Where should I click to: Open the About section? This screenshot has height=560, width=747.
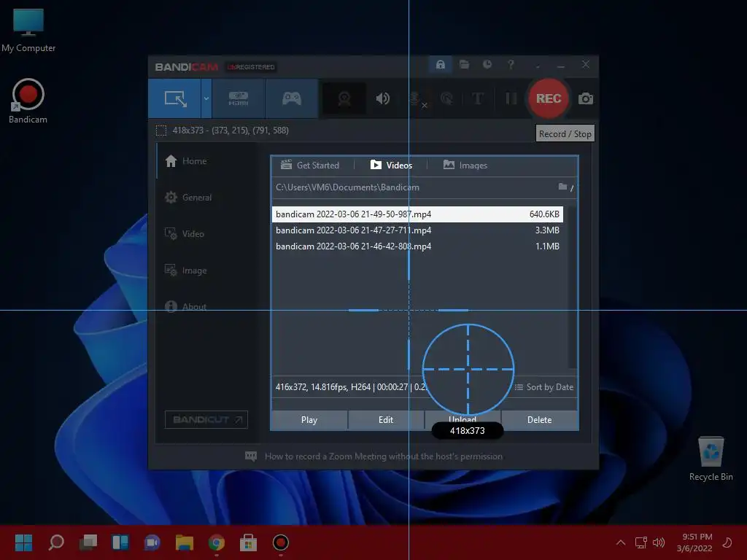tap(185, 307)
